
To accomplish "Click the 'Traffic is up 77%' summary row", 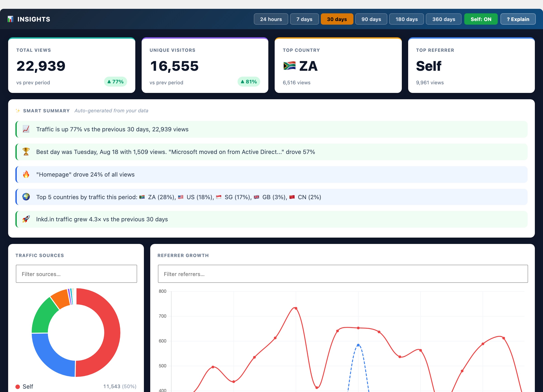I will tap(271, 129).
